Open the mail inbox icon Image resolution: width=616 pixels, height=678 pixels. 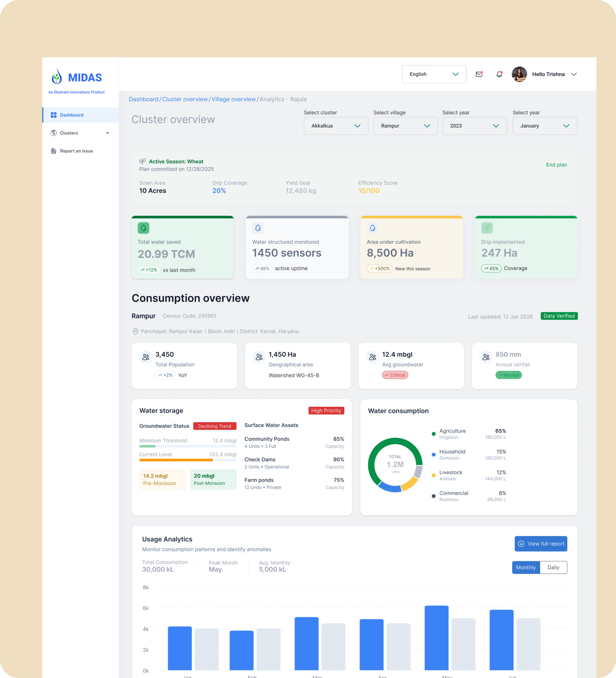[479, 74]
